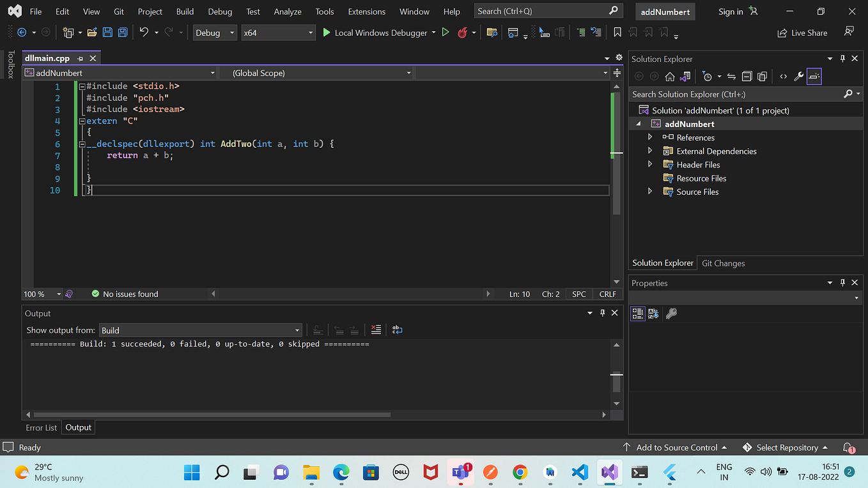Open Properties via the wrench icon in Solution Explorer
The height and width of the screenshot is (488, 868).
coord(798,77)
